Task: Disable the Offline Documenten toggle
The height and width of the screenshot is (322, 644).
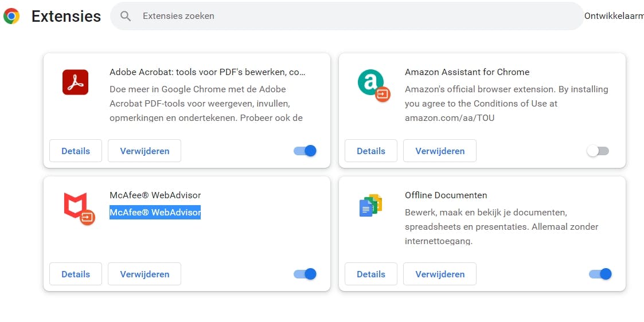Action: (x=600, y=274)
